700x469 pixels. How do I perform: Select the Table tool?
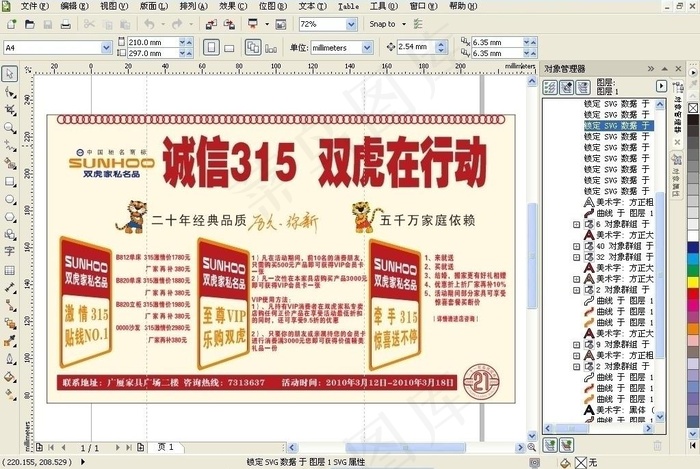click(x=9, y=270)
